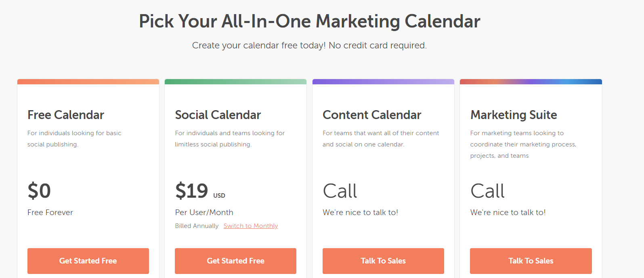
Task: Click the Content Calendar plan heading
Action: [372, 115]
